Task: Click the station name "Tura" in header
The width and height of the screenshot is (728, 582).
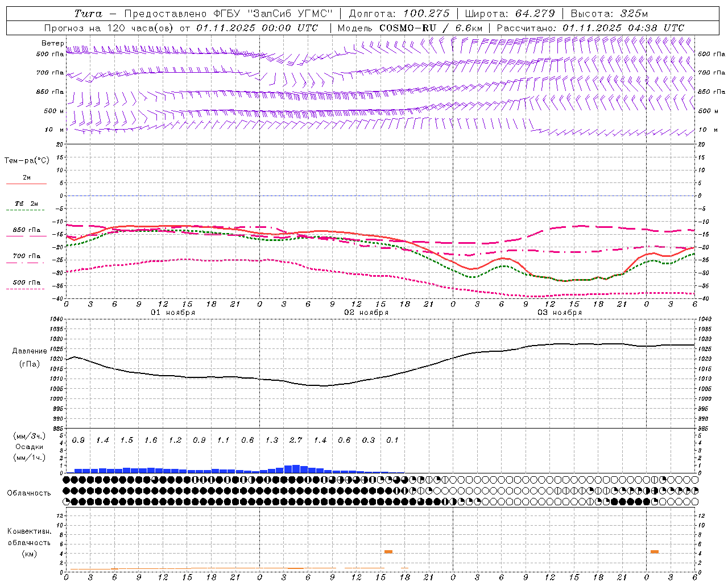Action: tap(88, 14)
